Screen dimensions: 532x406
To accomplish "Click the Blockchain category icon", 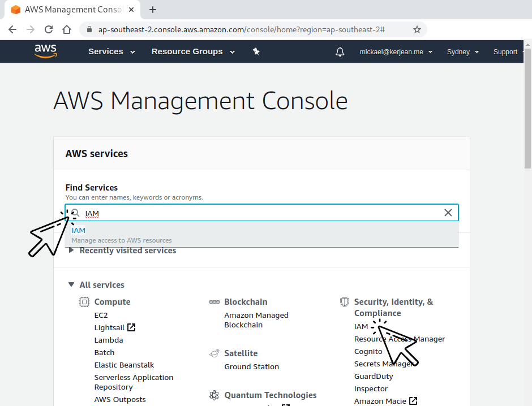I will pos(214,301).
